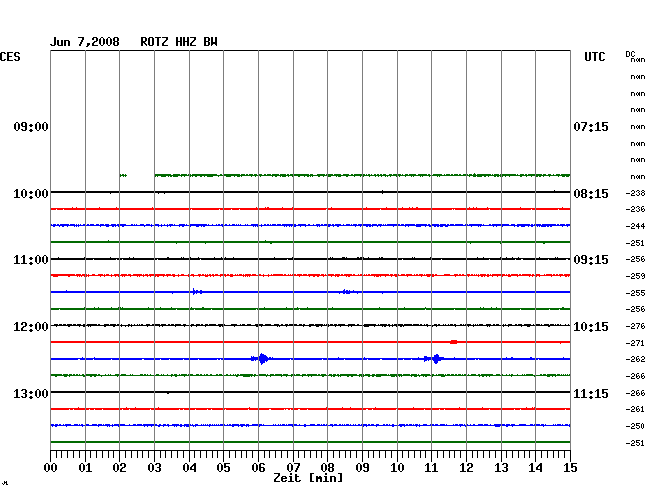Click minute 13 on the time axis

tap(501, 468)
